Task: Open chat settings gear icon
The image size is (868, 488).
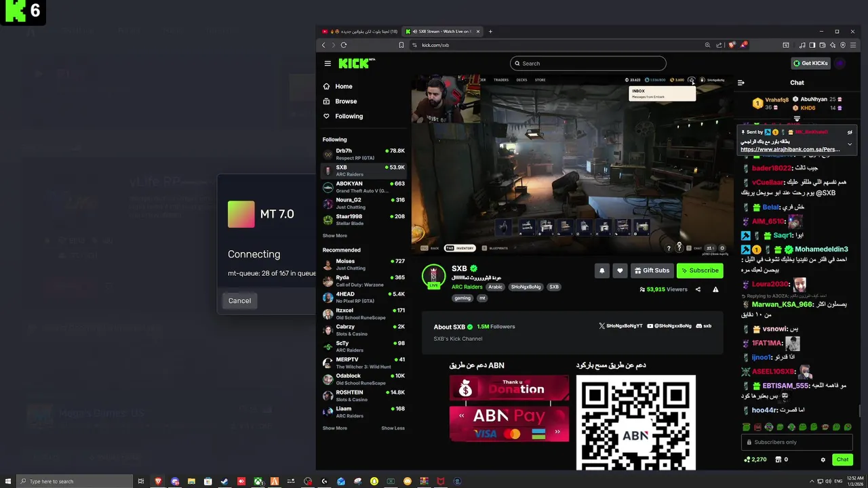Action: coord(823,460)
